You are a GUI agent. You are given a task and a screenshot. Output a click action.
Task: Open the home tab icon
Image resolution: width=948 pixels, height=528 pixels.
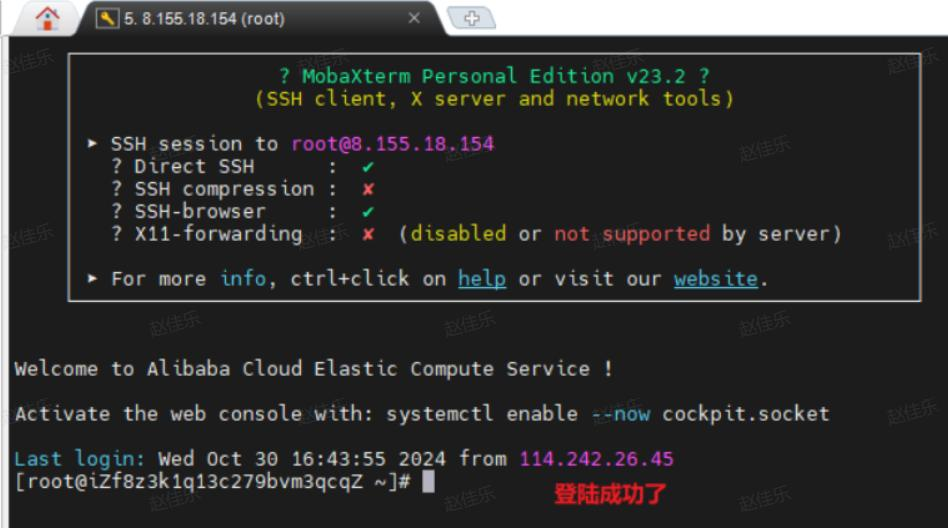(47, 18)
